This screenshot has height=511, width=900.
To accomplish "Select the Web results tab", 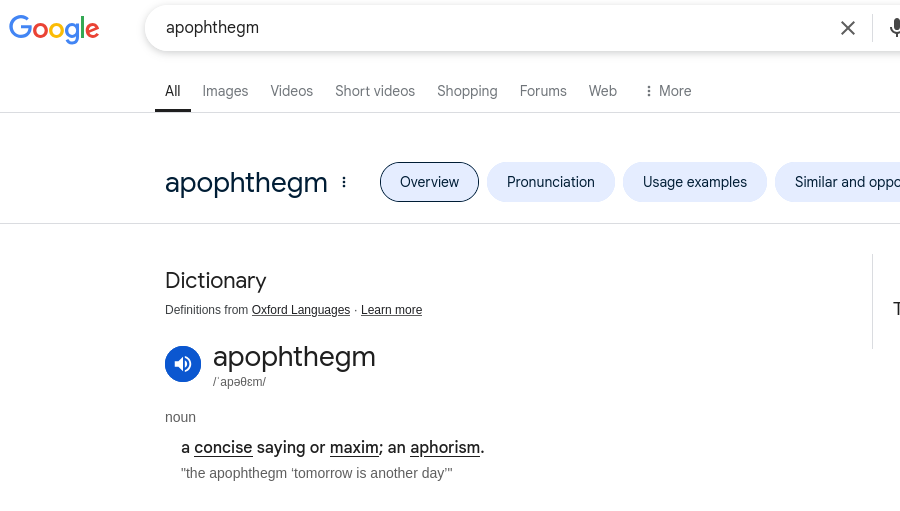I will 603,91.
